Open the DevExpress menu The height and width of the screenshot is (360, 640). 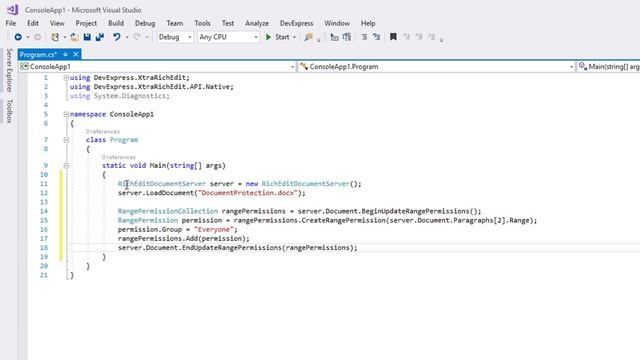tap(296, 23)
